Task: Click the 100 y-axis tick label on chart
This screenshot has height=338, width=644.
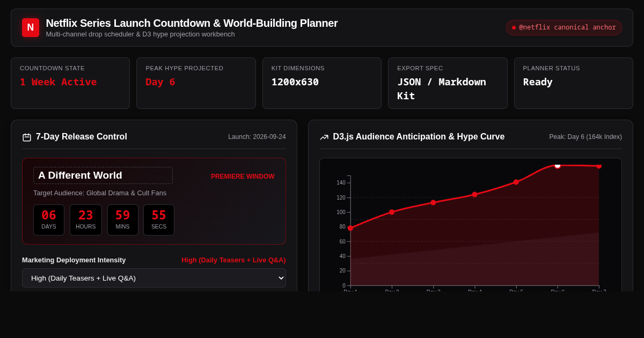Action: (341, 212)
